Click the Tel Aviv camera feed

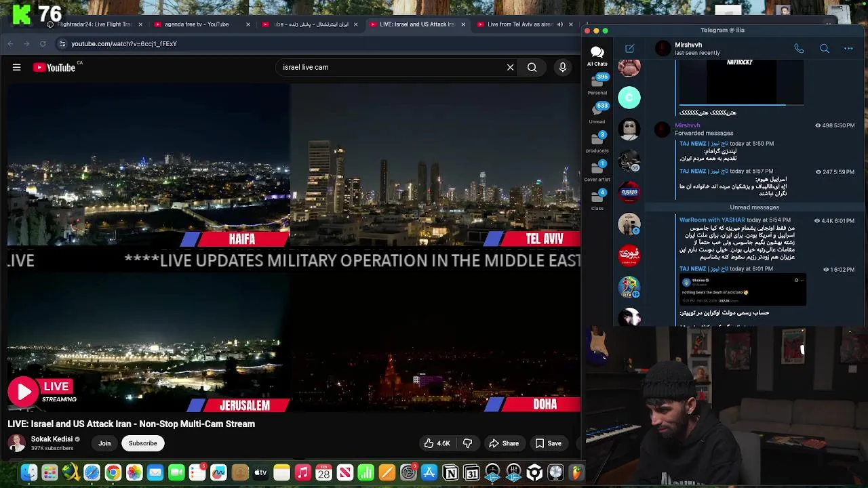[x=435, y=166]
